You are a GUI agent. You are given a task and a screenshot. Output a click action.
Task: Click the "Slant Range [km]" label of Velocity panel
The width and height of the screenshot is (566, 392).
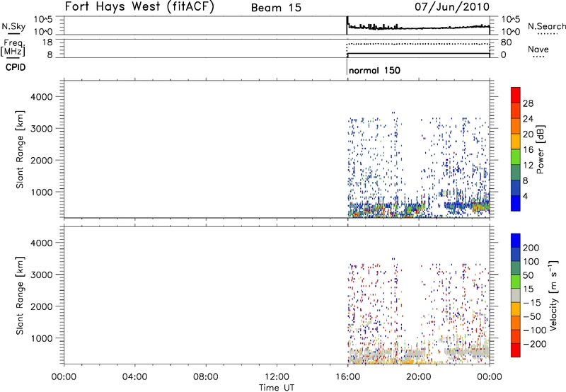[20, 296]
